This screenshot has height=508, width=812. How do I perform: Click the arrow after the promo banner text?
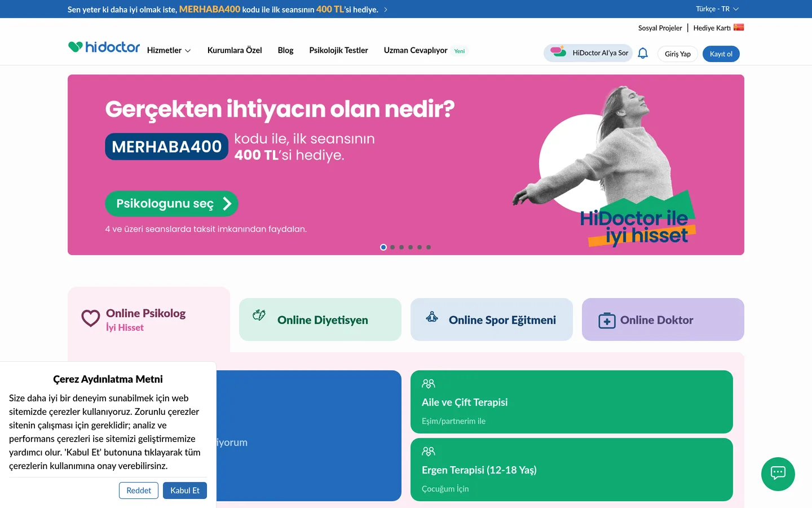click(x=386, y=10)
